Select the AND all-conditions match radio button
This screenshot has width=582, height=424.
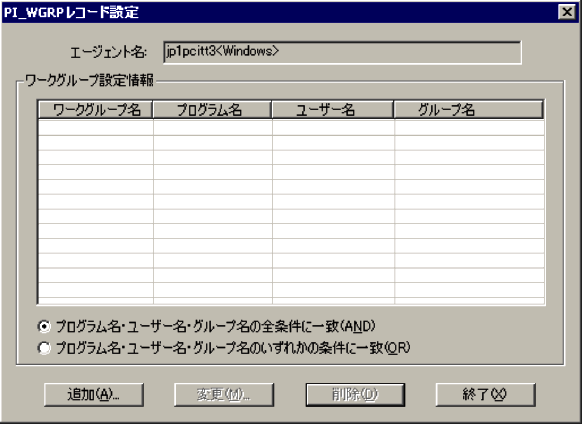[x=44, y=327]
